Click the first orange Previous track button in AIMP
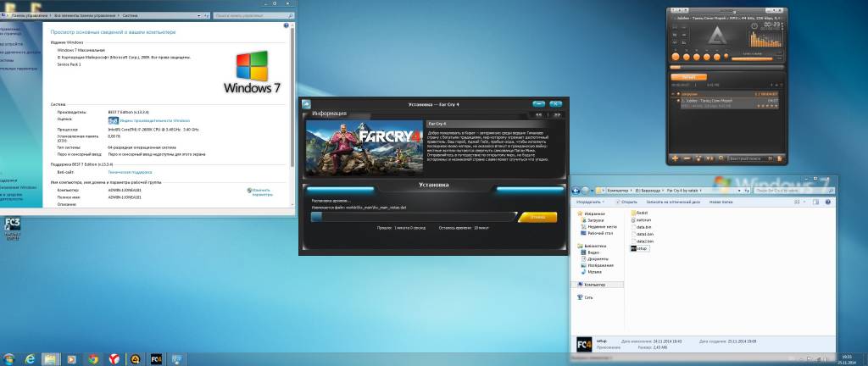 [x=676, y=57]
